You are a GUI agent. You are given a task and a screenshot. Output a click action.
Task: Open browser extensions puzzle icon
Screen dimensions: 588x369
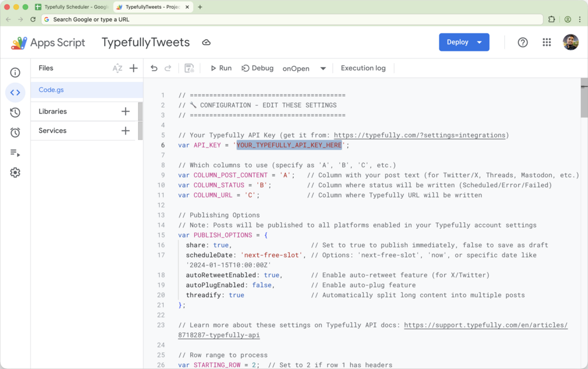pos(552,19)
